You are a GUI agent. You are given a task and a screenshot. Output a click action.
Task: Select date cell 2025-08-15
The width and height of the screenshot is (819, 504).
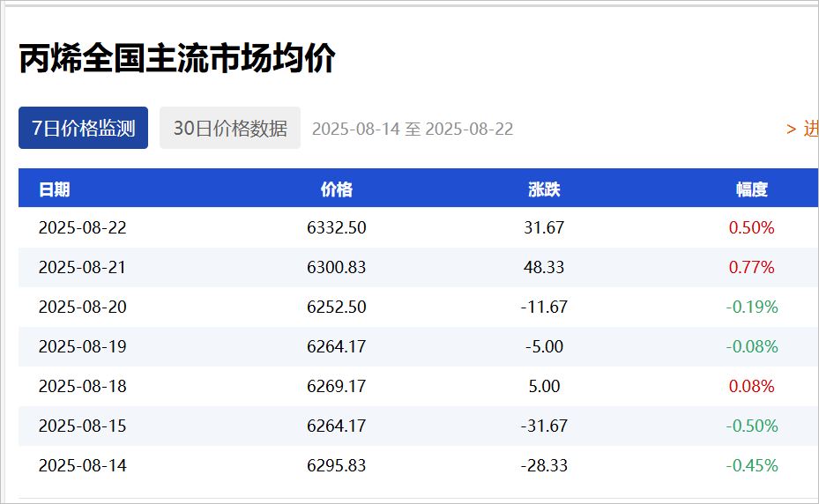point(83,426)
